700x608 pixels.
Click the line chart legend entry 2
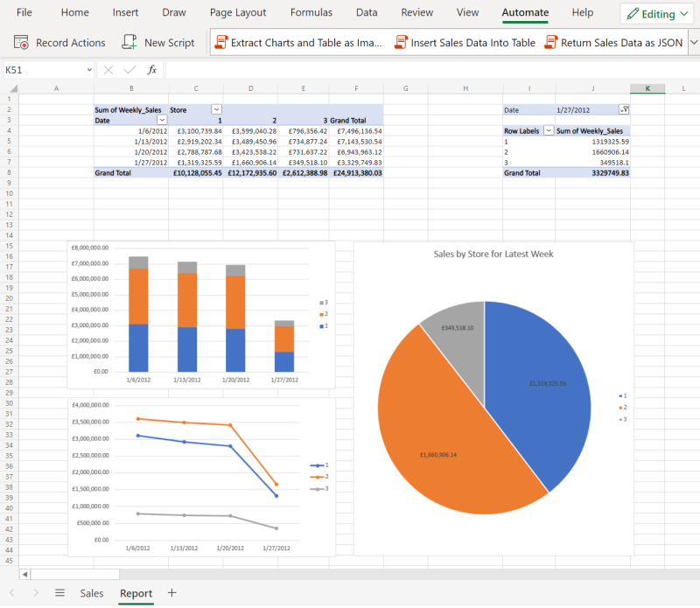(319, 477)
